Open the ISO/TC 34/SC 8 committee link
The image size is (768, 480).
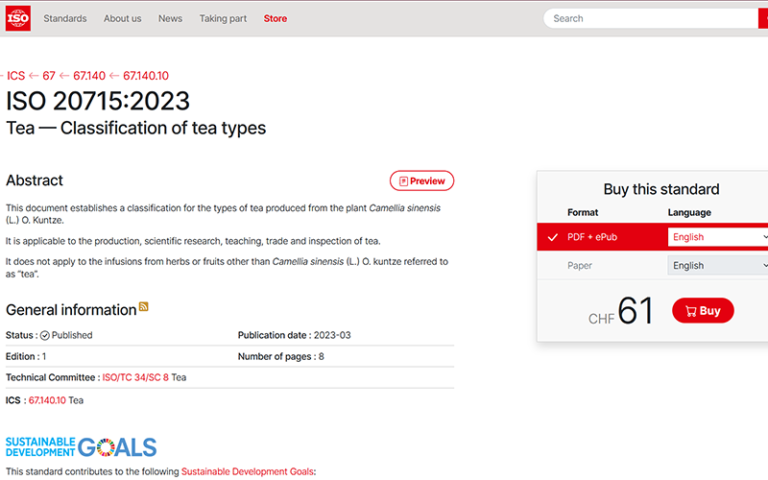[135, 378]
